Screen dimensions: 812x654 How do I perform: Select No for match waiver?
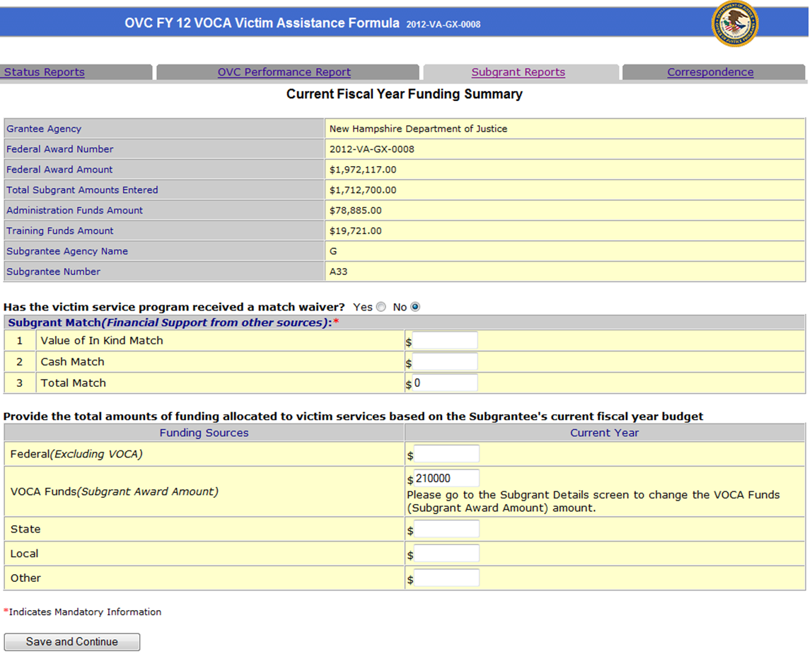[x=414, y=307]
